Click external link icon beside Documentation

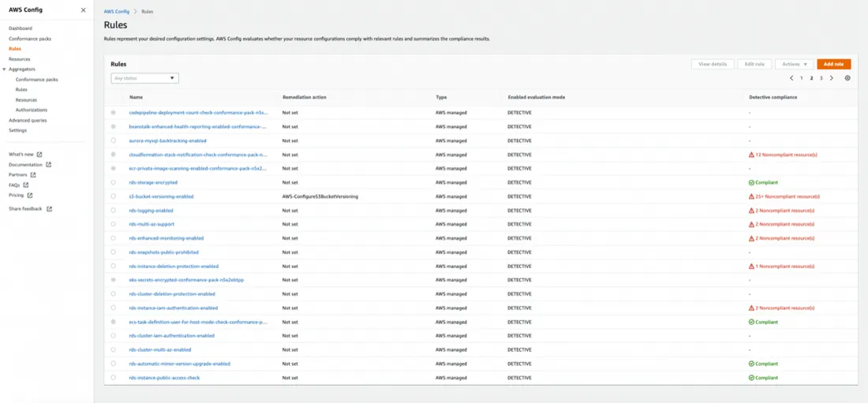click(49, 165)
